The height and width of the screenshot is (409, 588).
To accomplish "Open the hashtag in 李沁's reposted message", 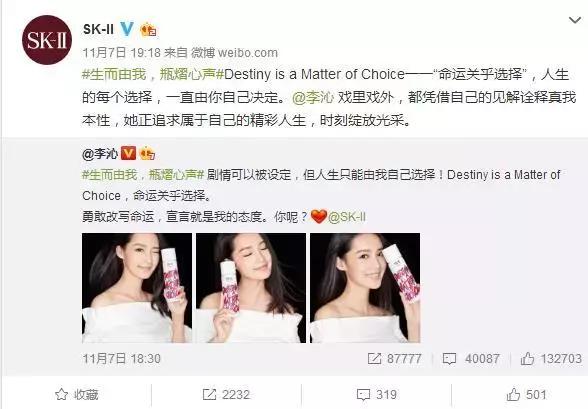I will [x=143, y=174].
